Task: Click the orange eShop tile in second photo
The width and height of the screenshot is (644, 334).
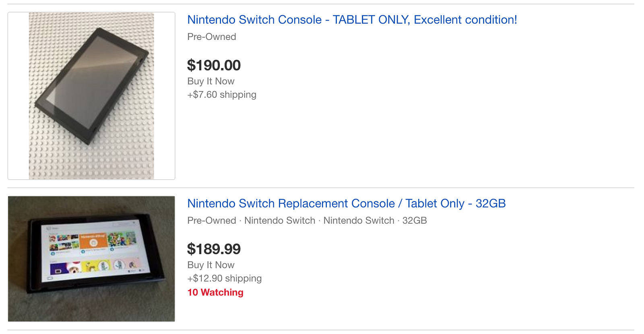Action: 93,241
